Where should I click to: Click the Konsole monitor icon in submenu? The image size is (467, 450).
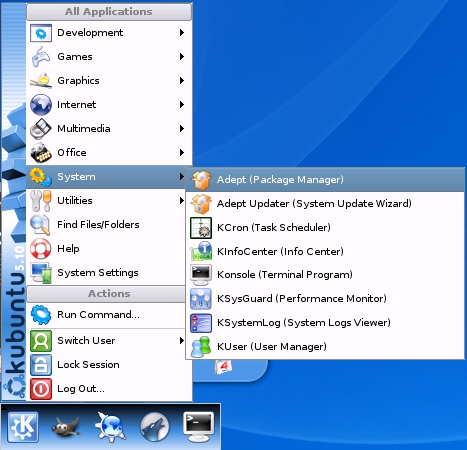click(x=201, y=275)
